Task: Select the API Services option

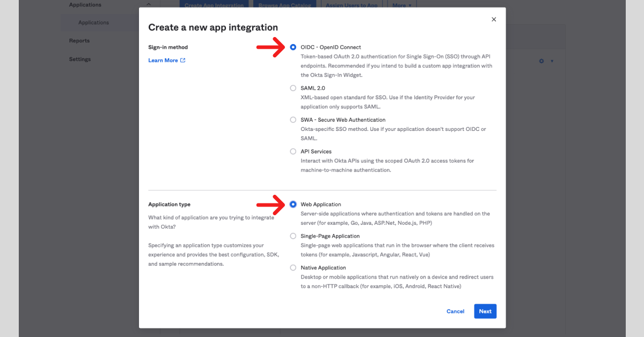Action: click(x=293, y=151)
